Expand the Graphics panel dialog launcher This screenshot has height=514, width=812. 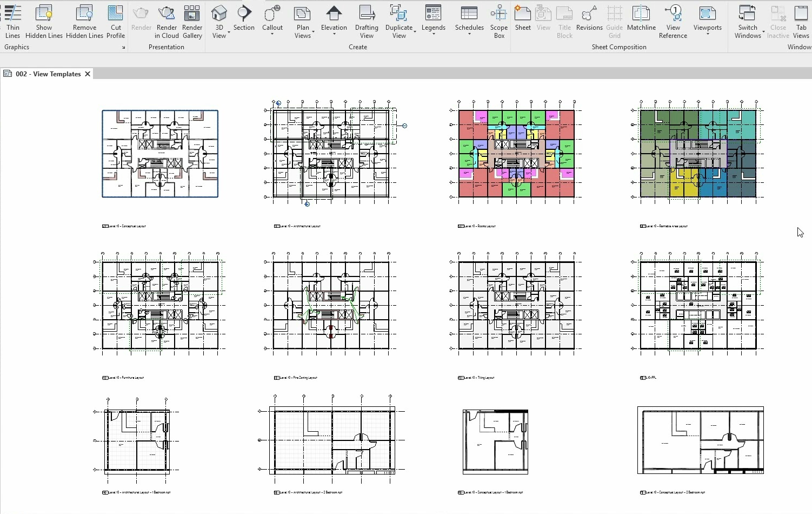coord(123,48)
